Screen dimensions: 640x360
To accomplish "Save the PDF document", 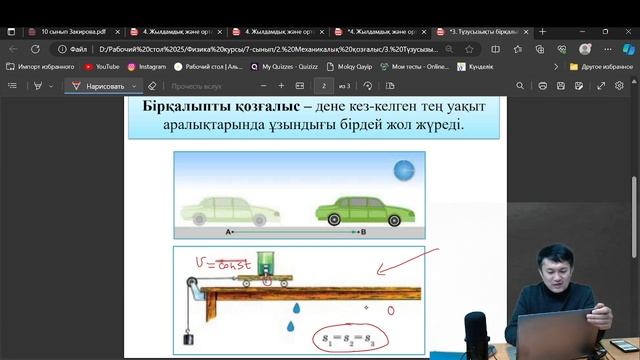I will (561, 86).
